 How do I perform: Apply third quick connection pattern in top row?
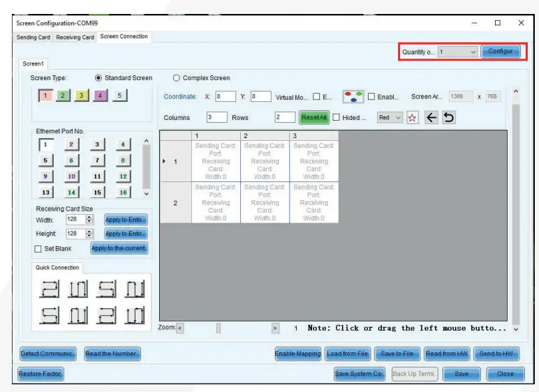pos(106,289)
